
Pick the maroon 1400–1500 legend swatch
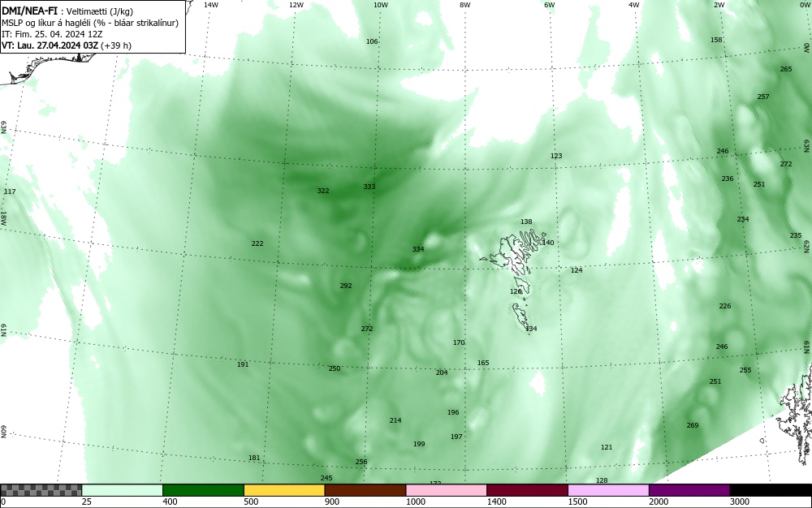pyautogui.click(x=527, y=490)
